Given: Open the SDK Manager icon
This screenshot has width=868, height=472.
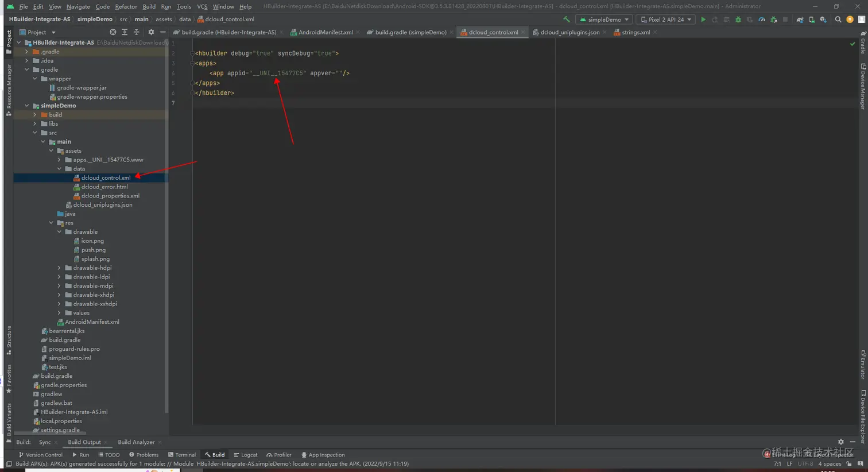Looking at the screenshot, I should (823, 20).
